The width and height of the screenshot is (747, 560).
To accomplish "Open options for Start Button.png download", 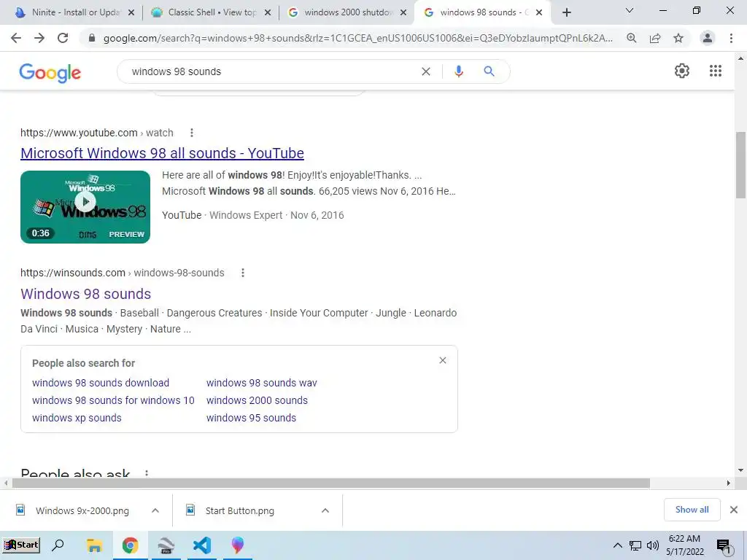I will [325, 510].
